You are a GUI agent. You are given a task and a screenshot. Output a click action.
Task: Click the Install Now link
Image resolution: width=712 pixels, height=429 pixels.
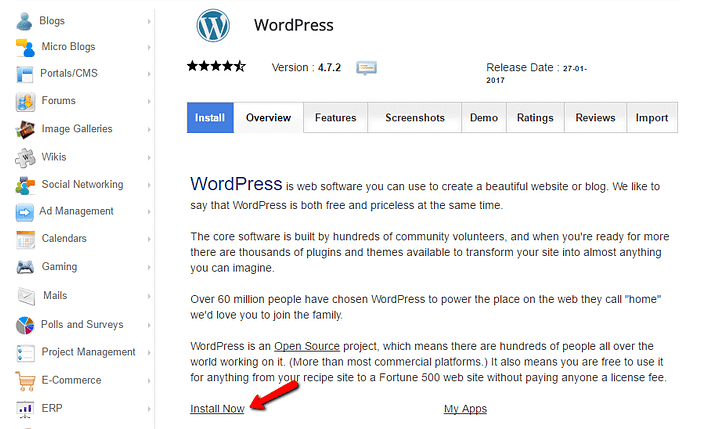217,409
